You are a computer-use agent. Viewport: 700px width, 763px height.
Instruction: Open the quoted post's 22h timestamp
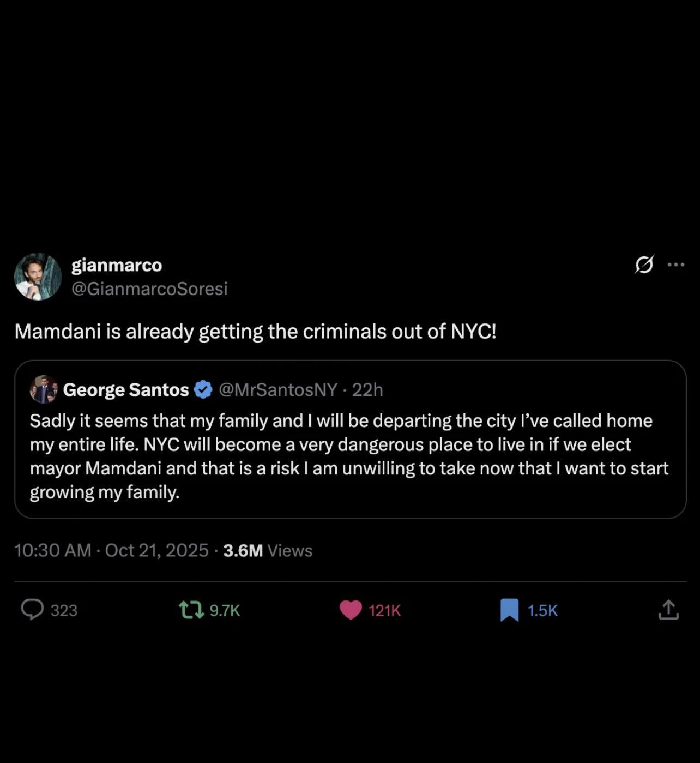[x=367, y=390]
